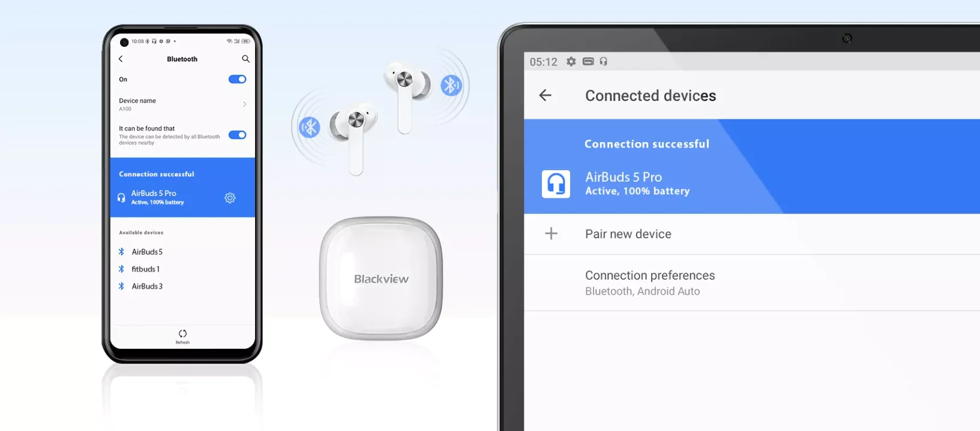Toggle the 'It can be found that' switch

click(x=237, y=135)
